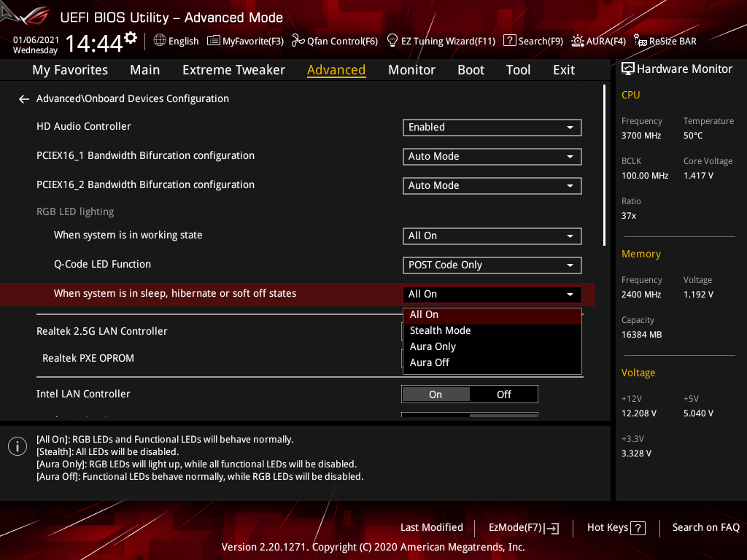Click the 14:44 clock display

click(94, 44)
